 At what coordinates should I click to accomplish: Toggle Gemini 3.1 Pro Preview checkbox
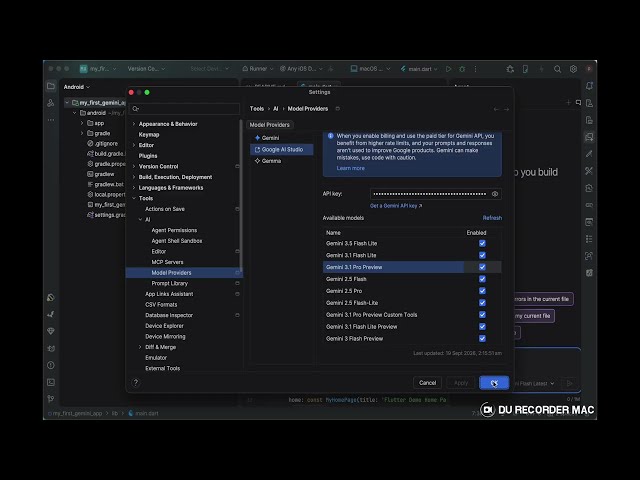[482, 267]
